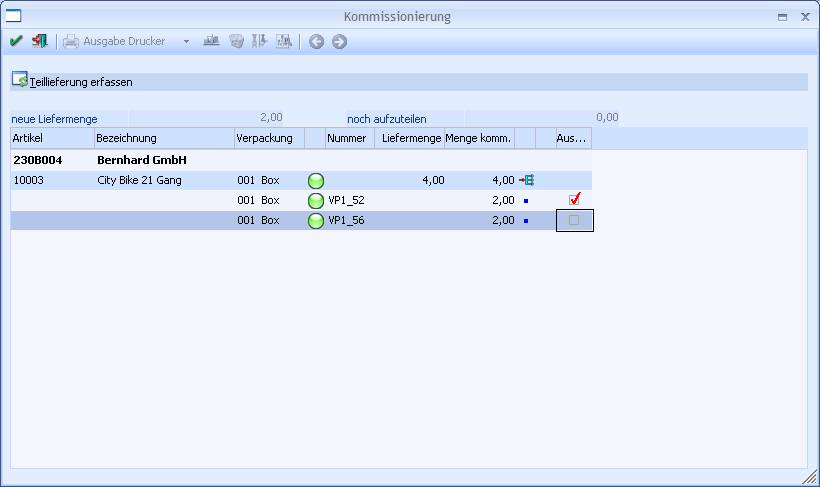Check the selection checkbox for VP1_56
Image resolution: width=820 pixels, height=487 pixels.
574,220
